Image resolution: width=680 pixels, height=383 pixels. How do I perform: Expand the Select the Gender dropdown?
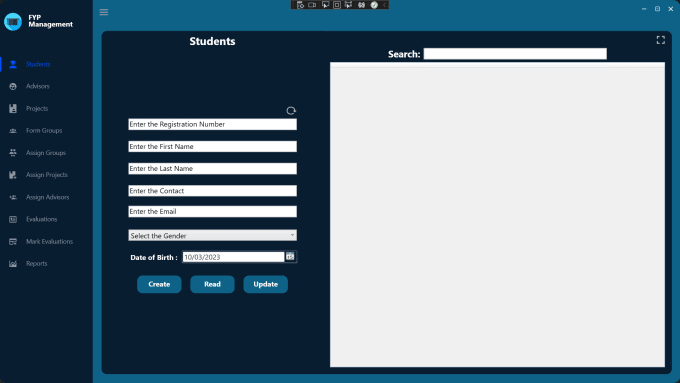[x=212, y=236]
